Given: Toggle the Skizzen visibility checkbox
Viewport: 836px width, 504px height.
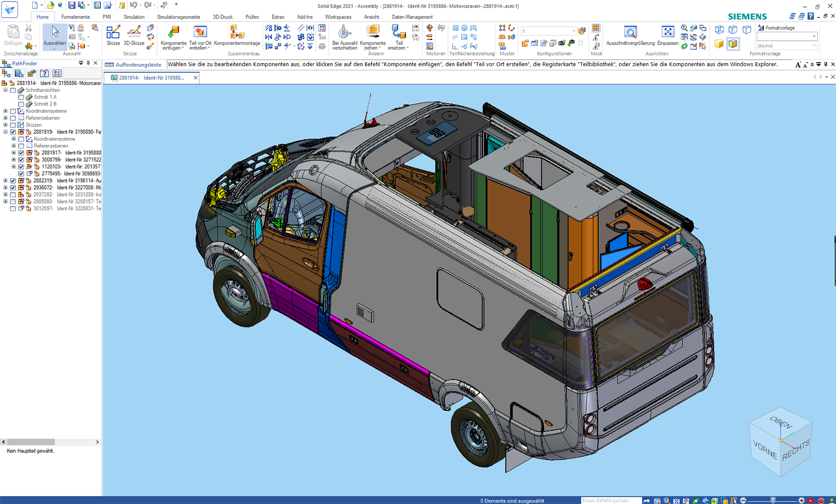Looking at the screenshot, I should point(13,125).
